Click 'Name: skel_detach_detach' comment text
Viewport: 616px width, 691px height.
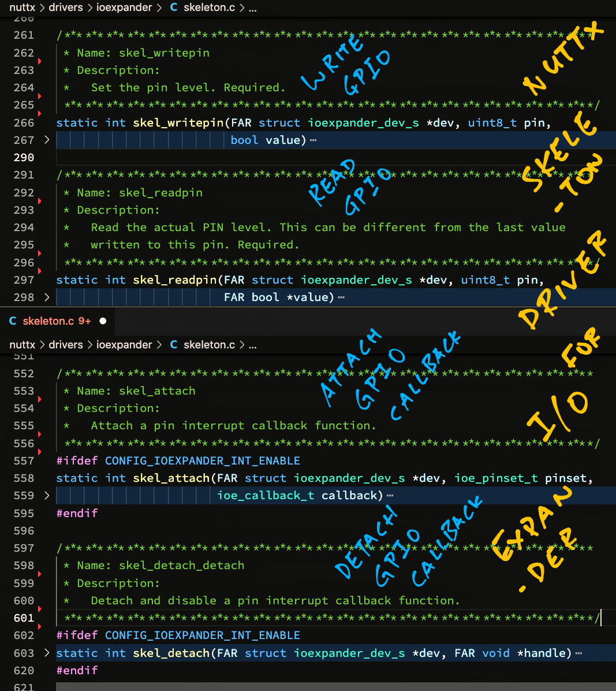[160, 566]
